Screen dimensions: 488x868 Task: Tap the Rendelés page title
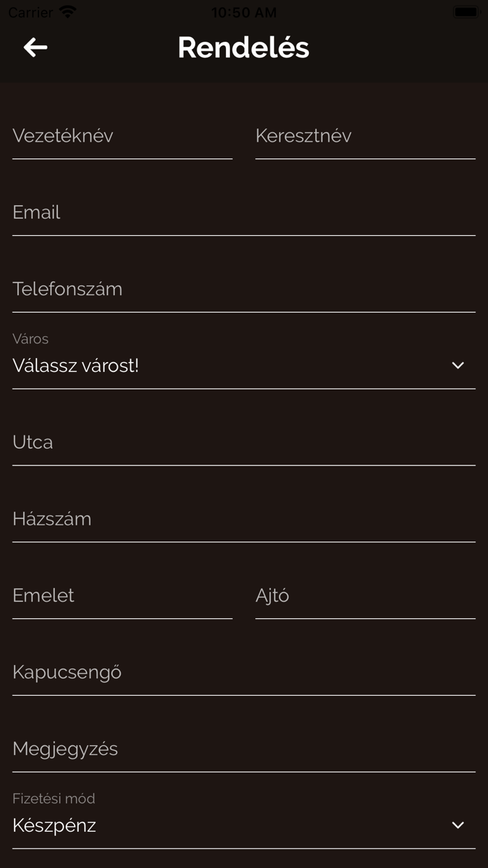click(243, 47)
